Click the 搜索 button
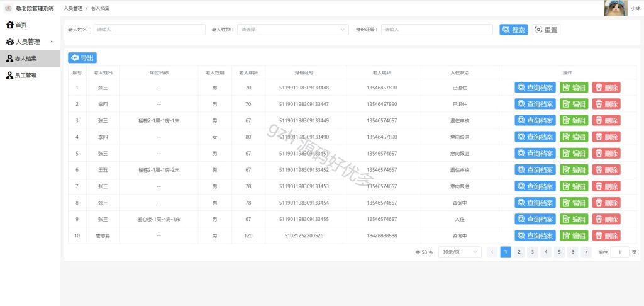The width and height of the screenshot is (644, 306). [513, 30]
